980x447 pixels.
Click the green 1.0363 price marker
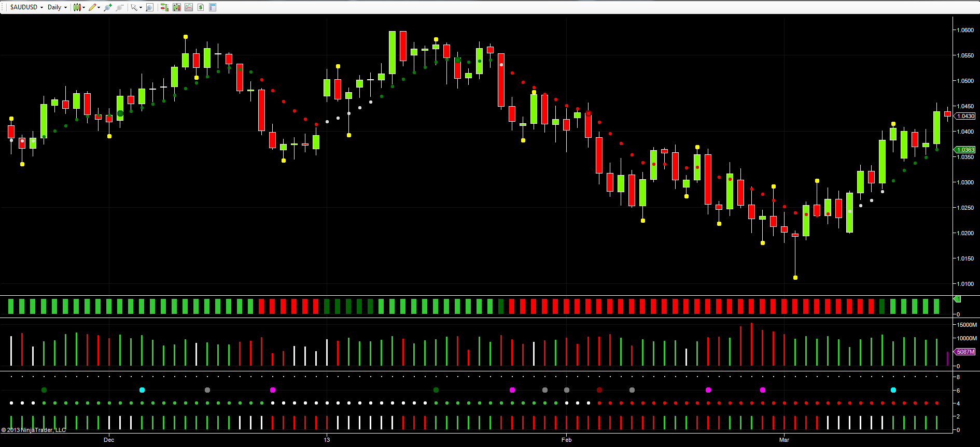tap(965, 150)
